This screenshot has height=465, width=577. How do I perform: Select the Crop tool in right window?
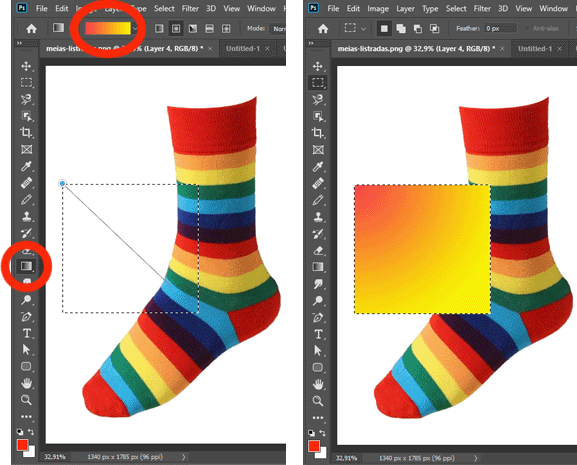(x=318, y=132)
